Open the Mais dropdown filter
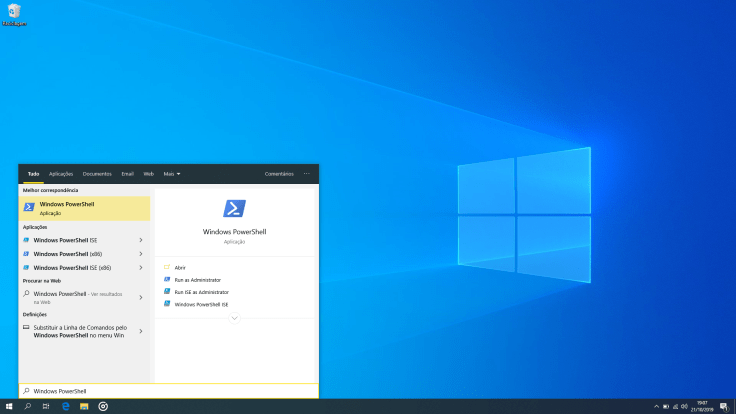Image resolution: width=736 pixels, height=414 pixels. pos(172,174)
